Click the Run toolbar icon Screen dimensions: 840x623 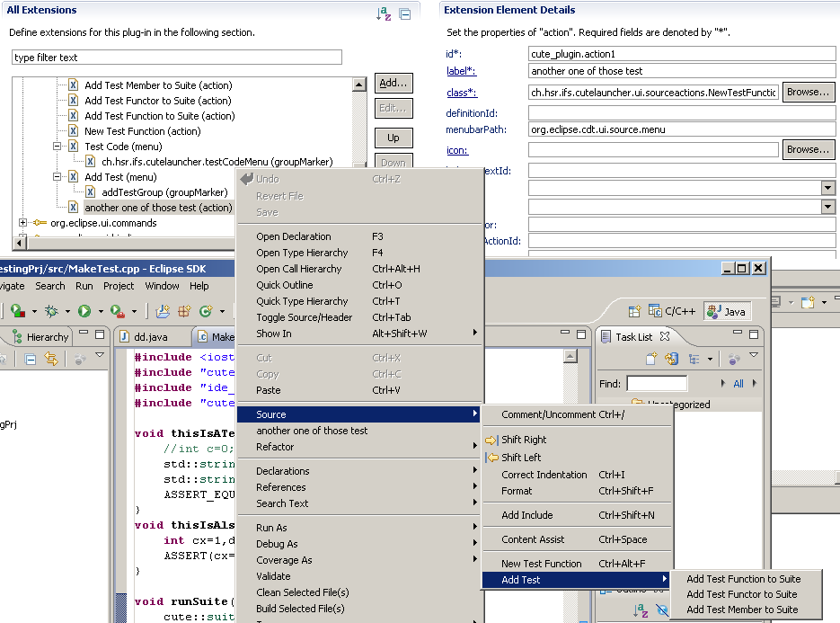[x=84, y=311]
